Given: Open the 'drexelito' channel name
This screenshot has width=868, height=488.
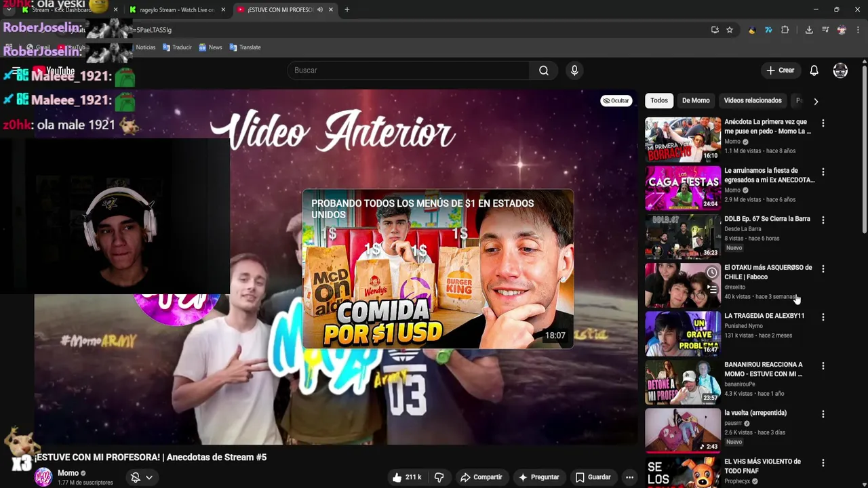Looking at the screenshot, I should 734,287.
